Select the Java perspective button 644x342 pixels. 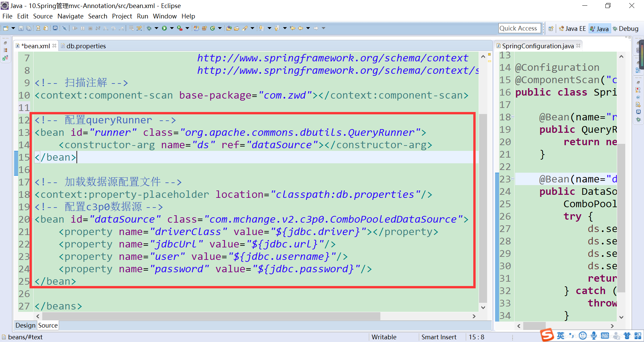[599, 28]
